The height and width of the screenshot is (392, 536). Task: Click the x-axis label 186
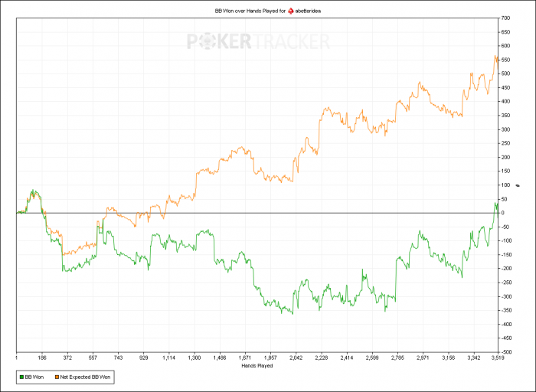click(42, 358)
